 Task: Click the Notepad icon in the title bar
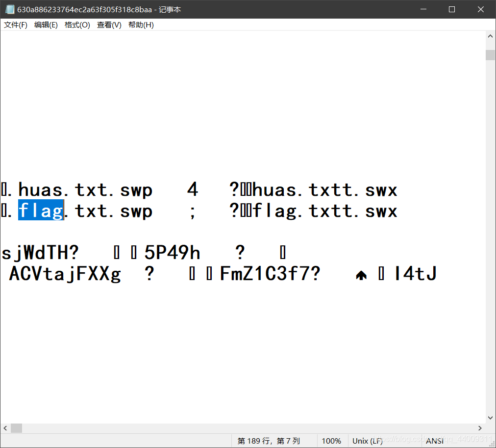click(x=10, y=9)
